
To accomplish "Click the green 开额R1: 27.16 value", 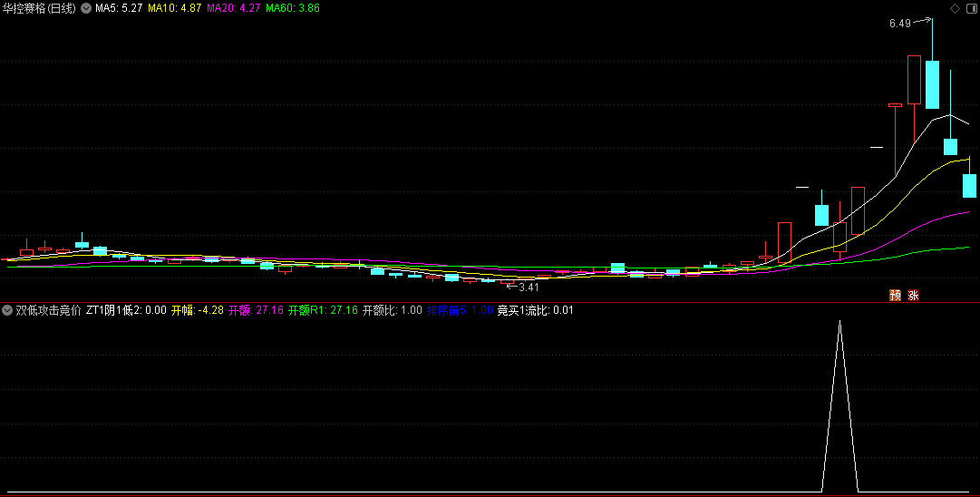I will [x=323, y=310].
